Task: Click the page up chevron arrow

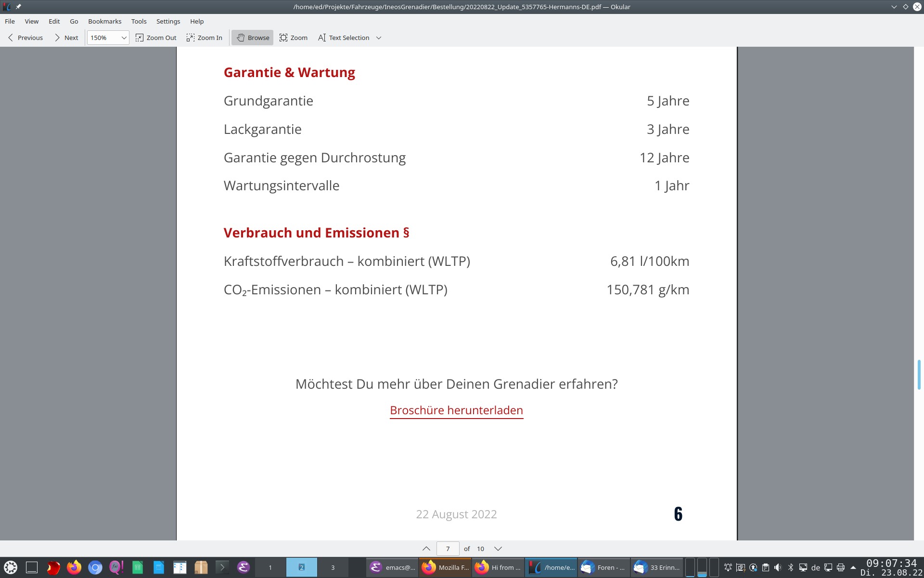Action: click(426, 548)
